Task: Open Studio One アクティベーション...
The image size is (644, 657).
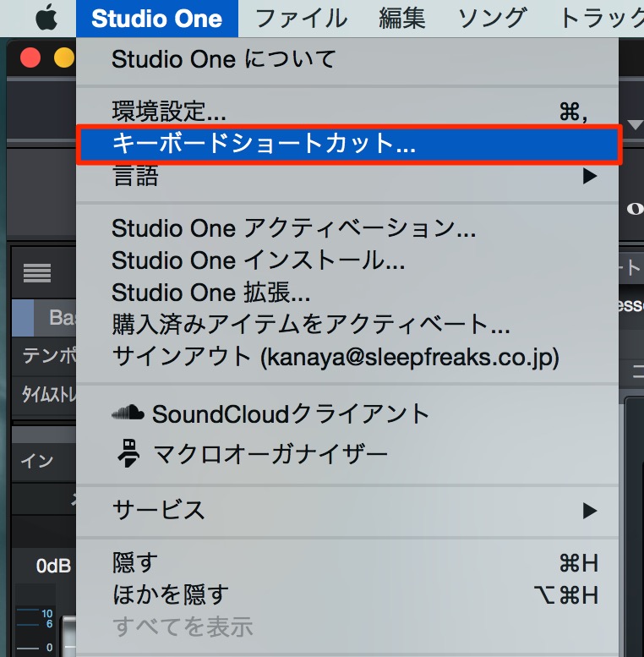Action: (347, 229)
